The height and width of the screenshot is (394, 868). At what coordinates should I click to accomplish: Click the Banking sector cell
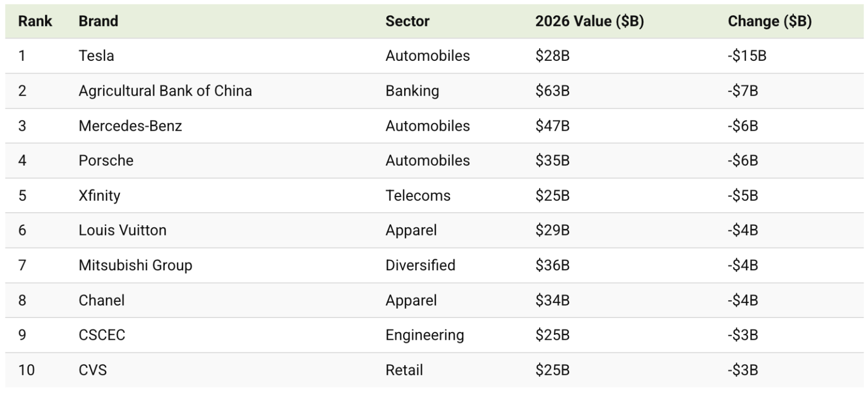point(412,91)
